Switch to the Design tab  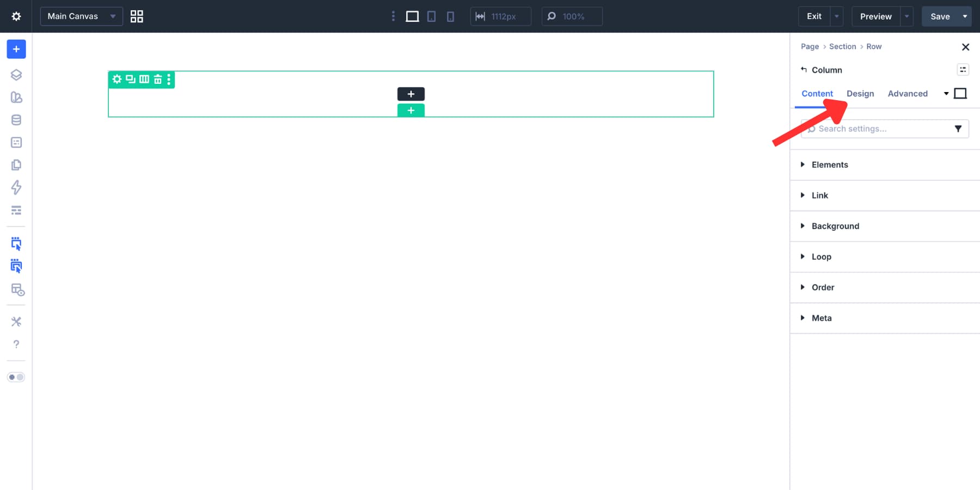click(860, 94)
